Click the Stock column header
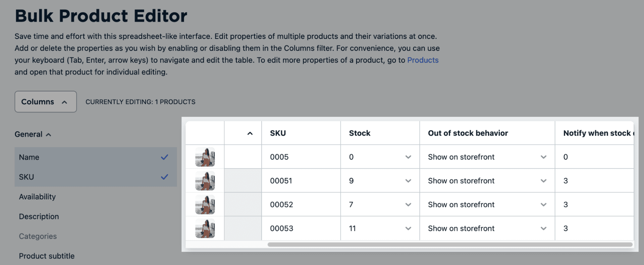Screen dimensions: 644x265 click(360, 133)
